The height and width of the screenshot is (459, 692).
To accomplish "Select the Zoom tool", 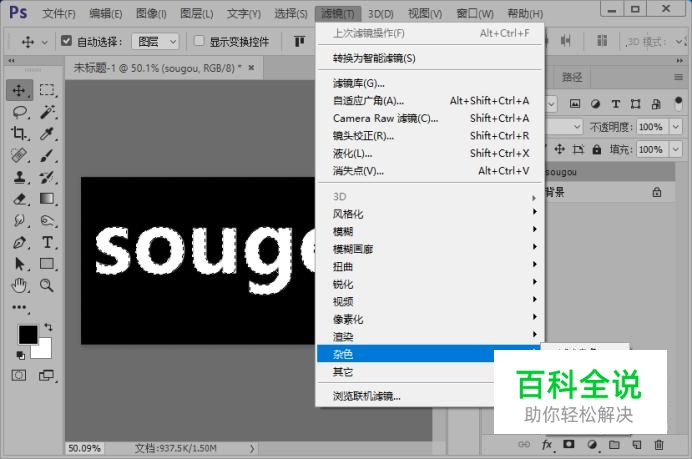I will point(47,286).
